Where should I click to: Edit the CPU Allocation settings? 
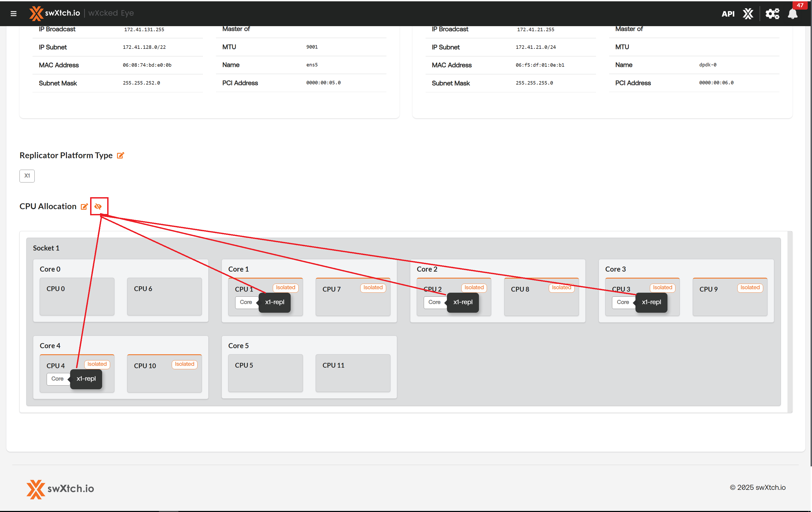84,207
